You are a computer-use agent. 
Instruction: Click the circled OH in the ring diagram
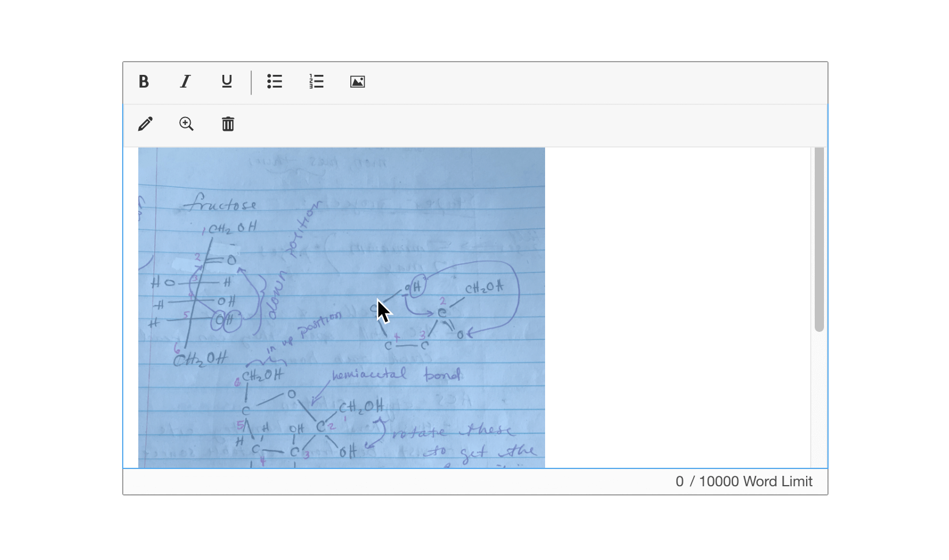coord(414,286)
